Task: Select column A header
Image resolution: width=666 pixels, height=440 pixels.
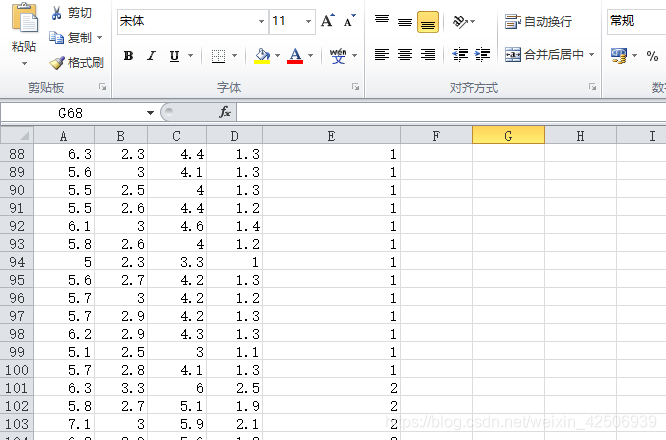Action: coord(64,136)
